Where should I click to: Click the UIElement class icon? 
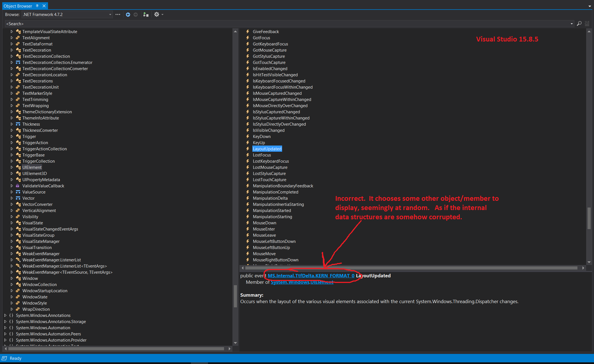pos(18,167)
